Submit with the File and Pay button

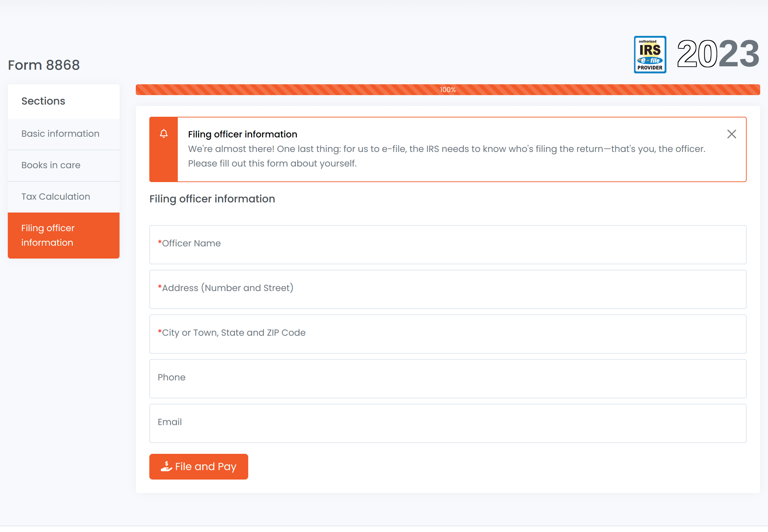coord(199,466)
